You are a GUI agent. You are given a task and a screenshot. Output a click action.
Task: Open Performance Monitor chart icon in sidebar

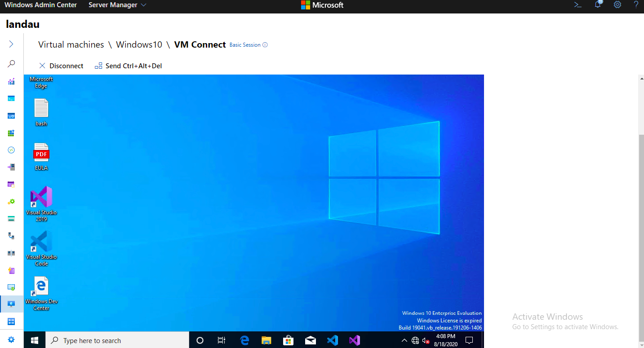(x=11, y=81)
